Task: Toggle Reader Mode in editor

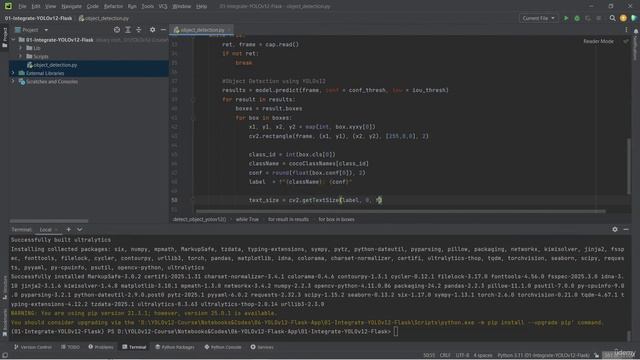Action: coord(598,41)
